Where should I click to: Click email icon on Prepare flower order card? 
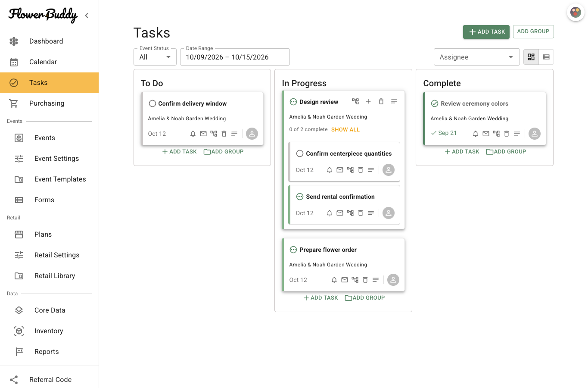click(345, 280)
